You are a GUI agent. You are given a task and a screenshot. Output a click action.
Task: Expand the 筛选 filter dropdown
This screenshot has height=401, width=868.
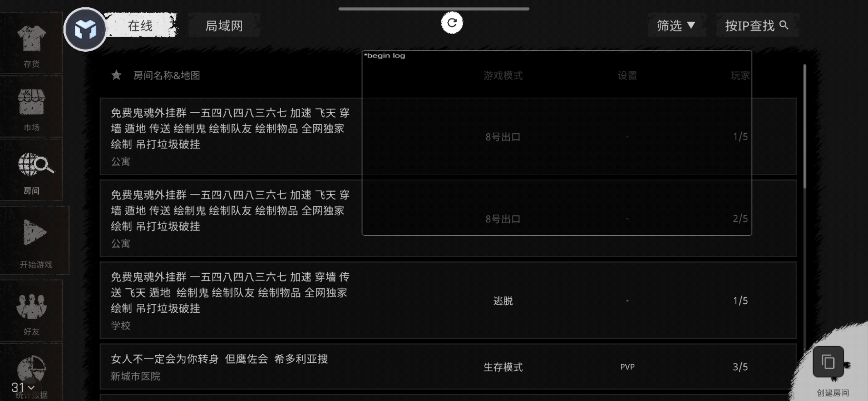[676, 26]
